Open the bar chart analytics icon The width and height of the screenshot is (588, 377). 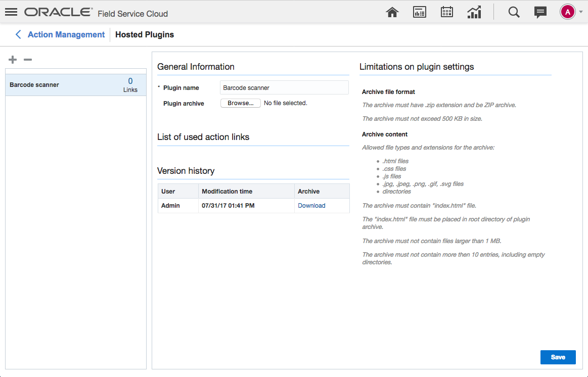(x=474, y=12)
